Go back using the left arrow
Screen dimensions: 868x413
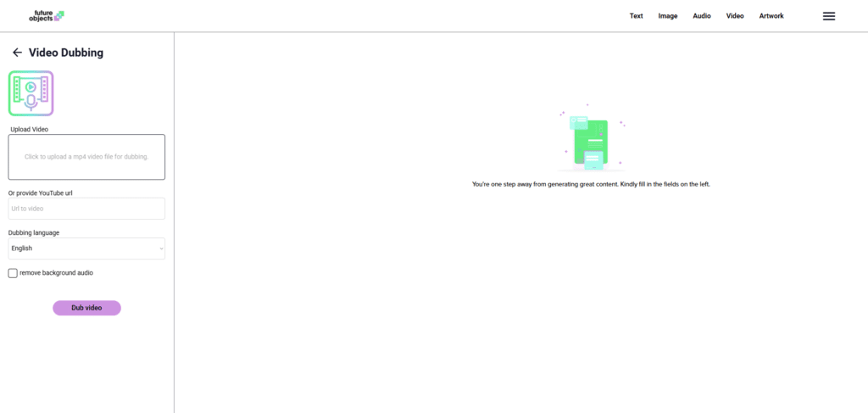[x=17, y=53]
